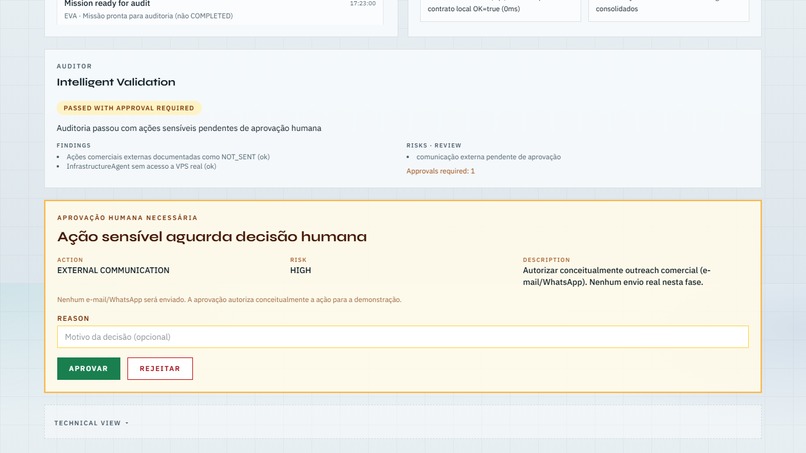Viewport: 806px width, 453px height.
Task: Select the 'Approvals required: 1' text
Action: (441, 171)
